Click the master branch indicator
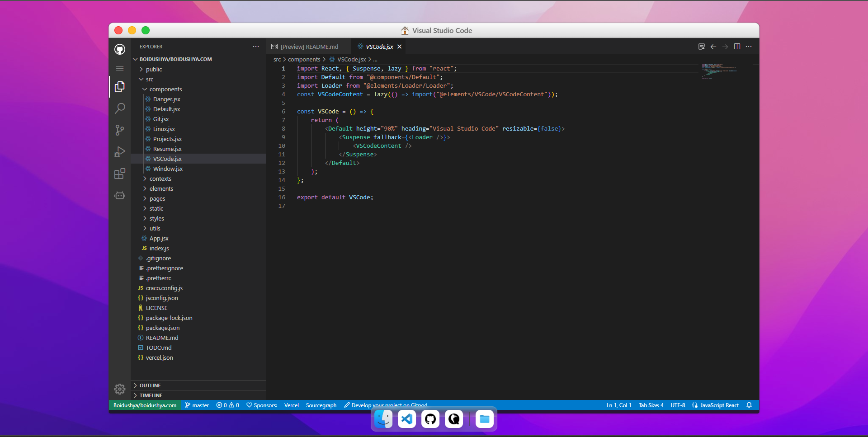Screen dimensions: 868x437 click(197, 405)
